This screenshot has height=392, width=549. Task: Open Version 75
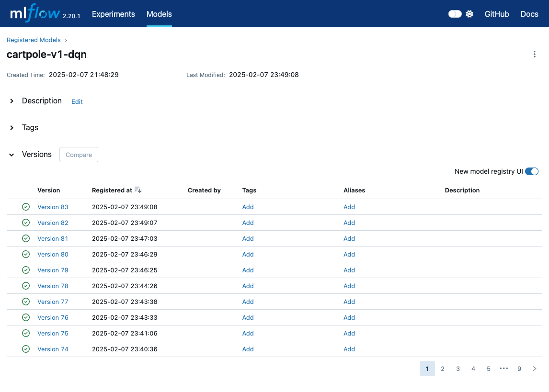pos(53,333)
